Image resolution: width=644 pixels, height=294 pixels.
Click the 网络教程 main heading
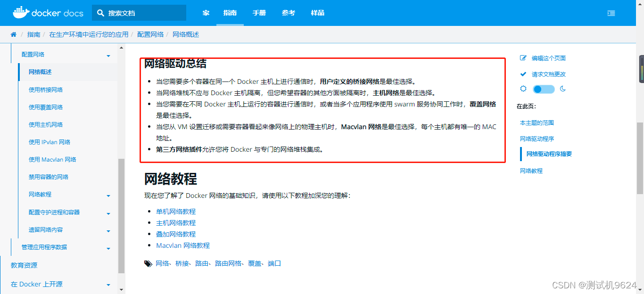click(171, 179)
